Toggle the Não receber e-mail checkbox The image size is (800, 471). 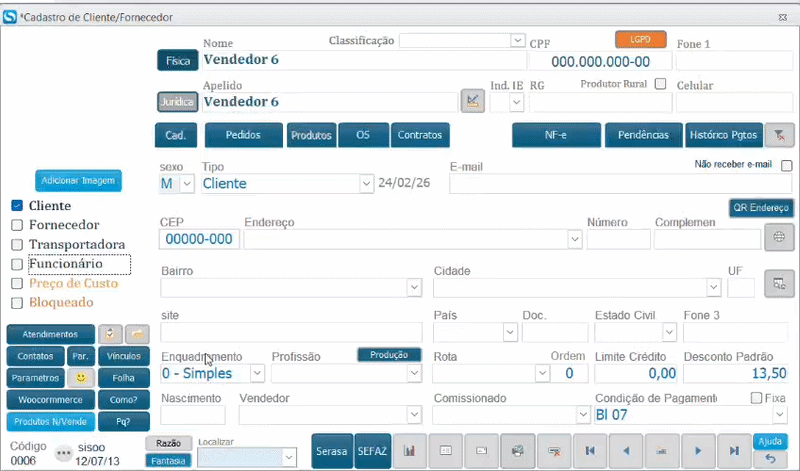(x=786, y=166)
